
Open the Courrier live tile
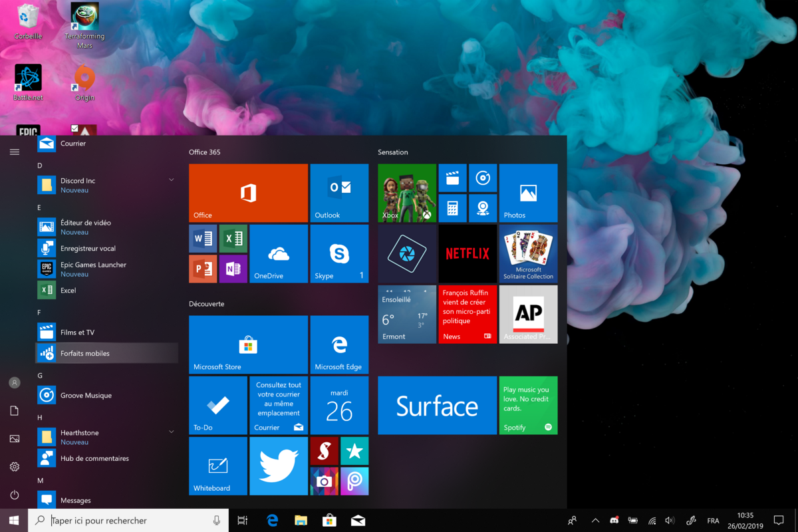point(279,405)
